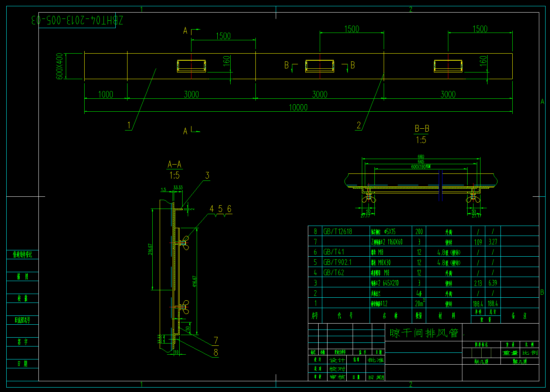550x392 pixels.
Task: Click the 1160X60 Z-plate name cell
Action: (x=387, y=242)
